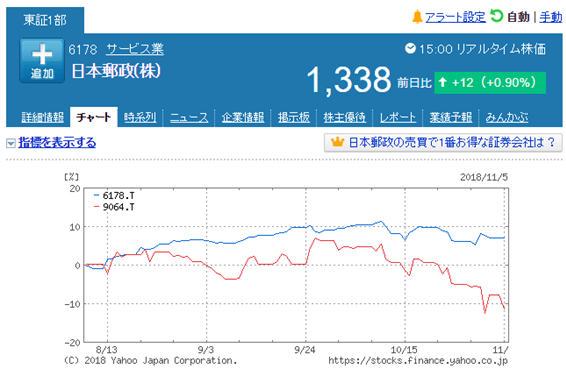Screen dimensions: 566x368
Task: Click the 日本郵政 best broker banner button
Action: pyautogui.click(x=443, y=143)
